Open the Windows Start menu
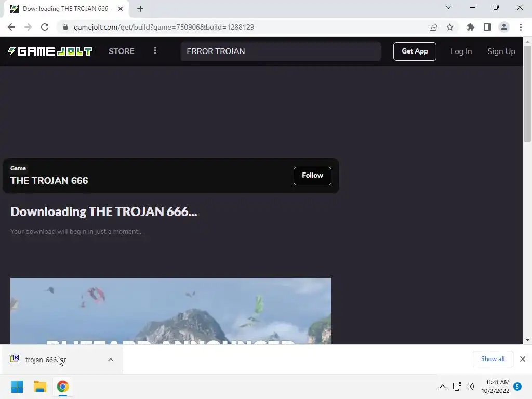 (17, 387)
